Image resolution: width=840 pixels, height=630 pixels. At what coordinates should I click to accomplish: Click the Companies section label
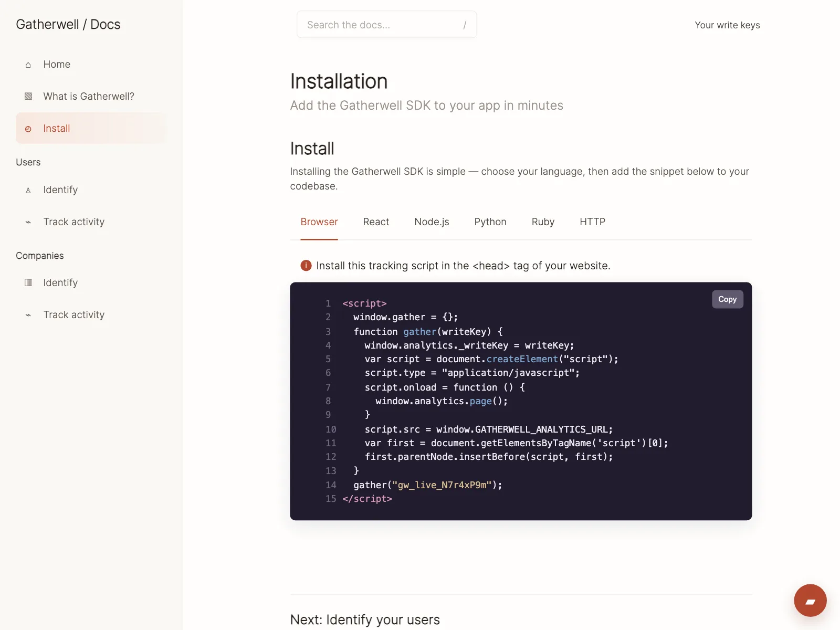[40, 256]
